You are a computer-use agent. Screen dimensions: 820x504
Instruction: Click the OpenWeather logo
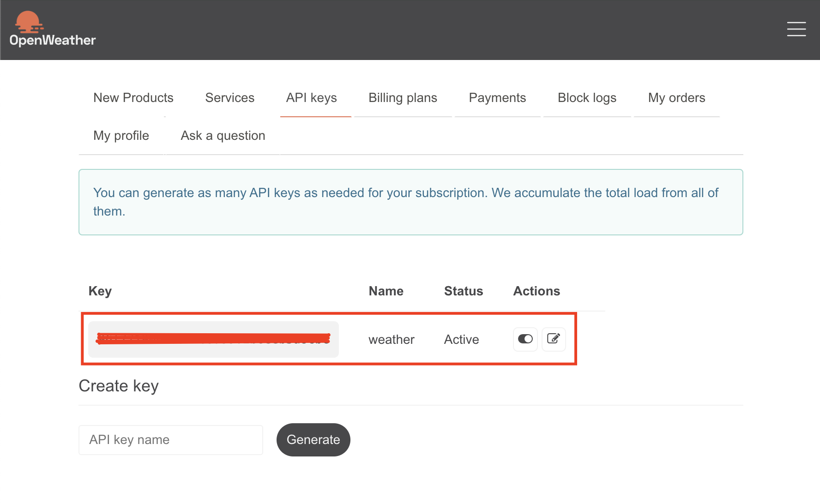pyautogui.click(x=52, y=29)
